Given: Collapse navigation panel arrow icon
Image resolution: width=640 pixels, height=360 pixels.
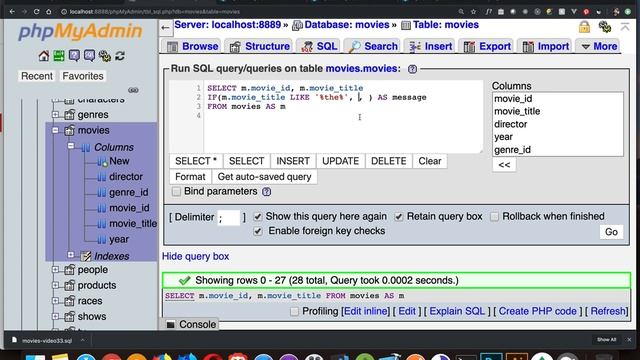Looking at the screenshot, I should click(x=165, y=28).
